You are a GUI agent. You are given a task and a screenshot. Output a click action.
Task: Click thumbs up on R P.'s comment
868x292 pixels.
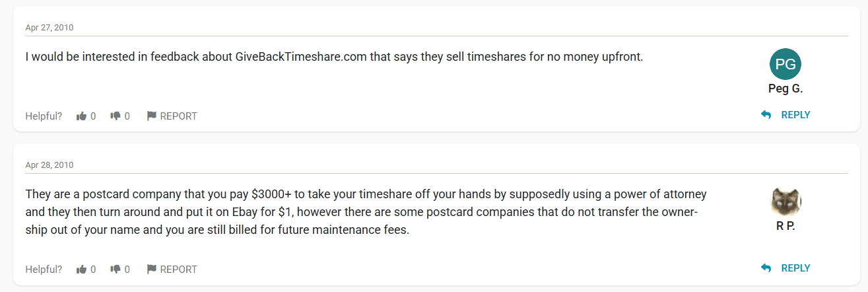pos(82,270)
